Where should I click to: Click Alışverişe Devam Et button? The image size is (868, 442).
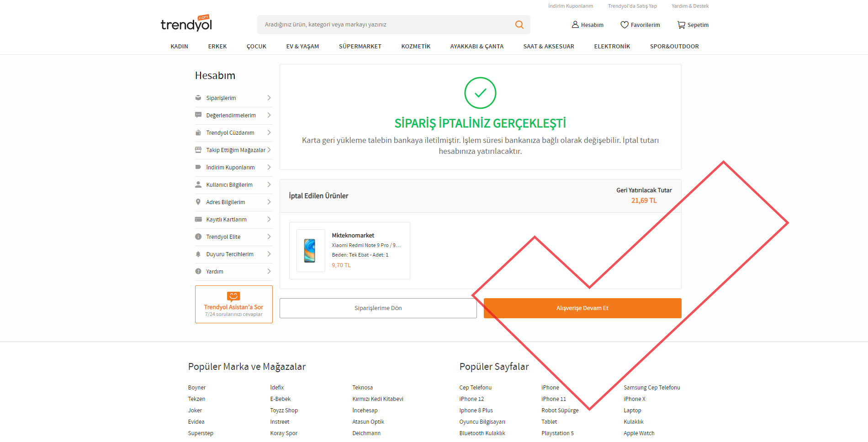tap(582, 308)
